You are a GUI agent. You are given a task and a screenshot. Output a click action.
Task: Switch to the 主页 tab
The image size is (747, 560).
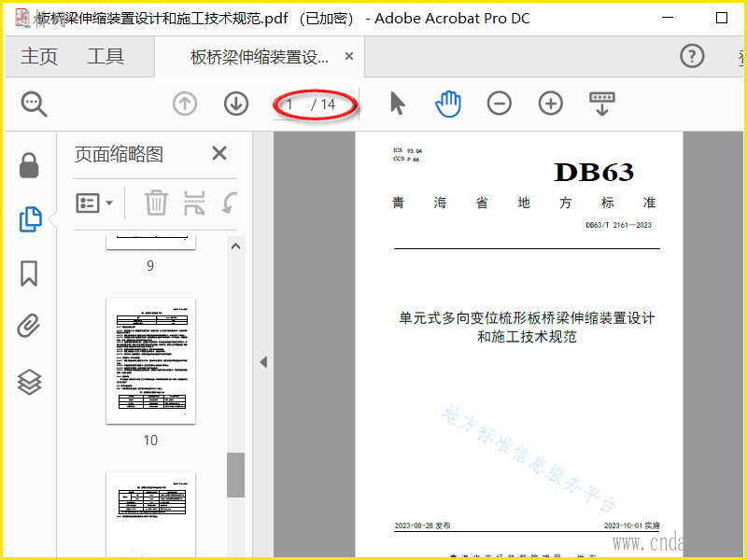pyautogui.click(x=39, y=56)
